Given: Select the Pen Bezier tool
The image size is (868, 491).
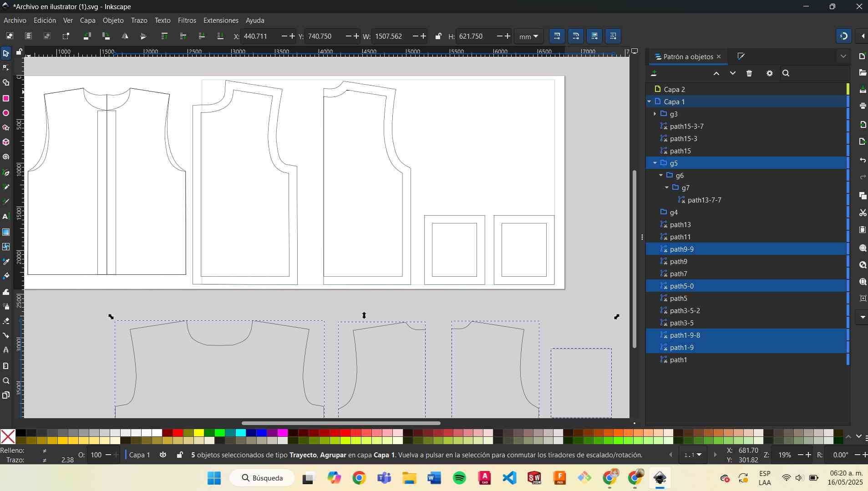Looking at the screenshot, I should tap(6, 172).
